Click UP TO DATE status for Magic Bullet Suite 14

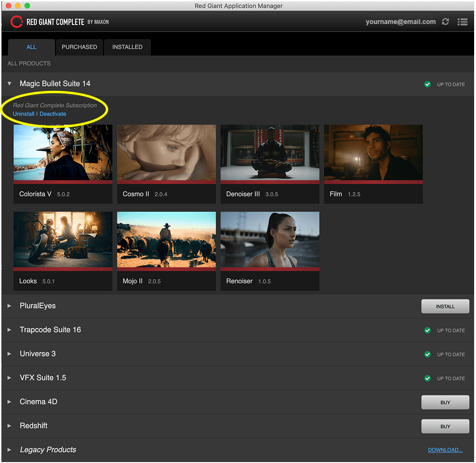(451, 84)
